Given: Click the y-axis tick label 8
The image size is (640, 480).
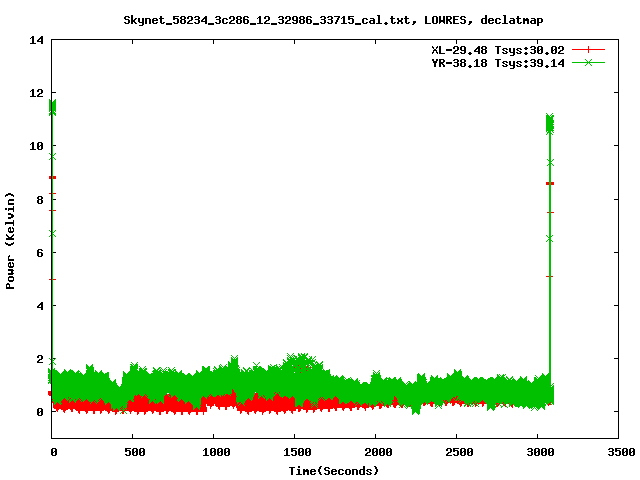Looking at the screenshot, I should point(40,200).
